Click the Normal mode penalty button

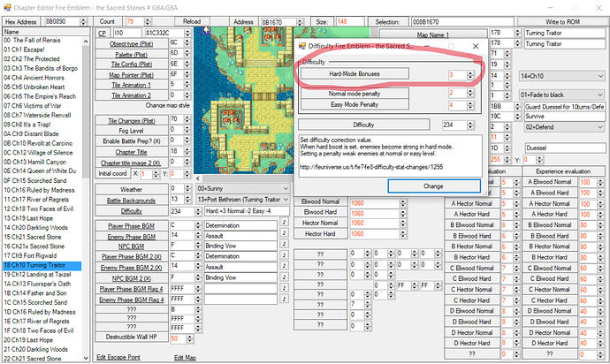pos(355,94)
